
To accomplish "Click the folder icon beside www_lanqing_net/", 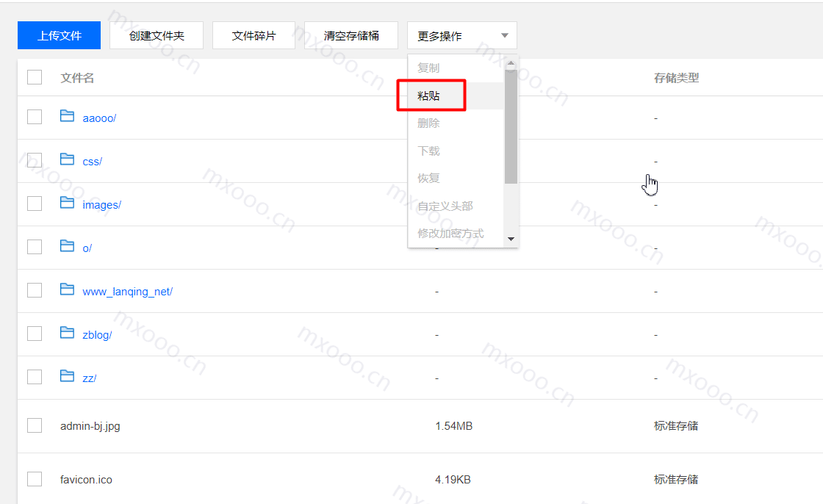I will tap(68, 289).
